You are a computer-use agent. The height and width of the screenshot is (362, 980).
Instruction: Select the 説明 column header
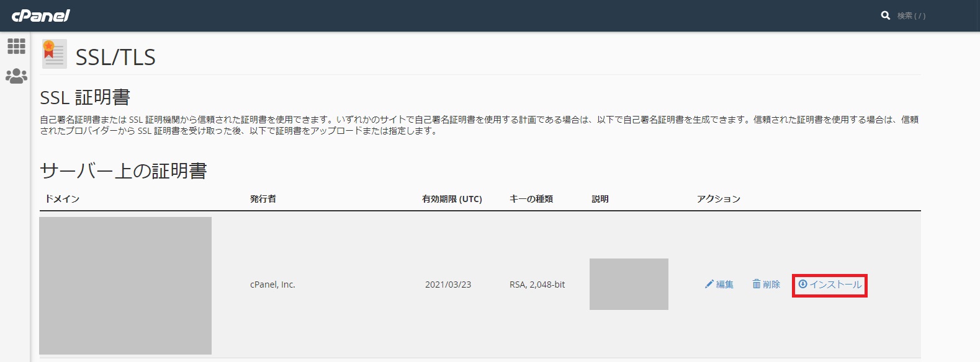tap(600, 199)
